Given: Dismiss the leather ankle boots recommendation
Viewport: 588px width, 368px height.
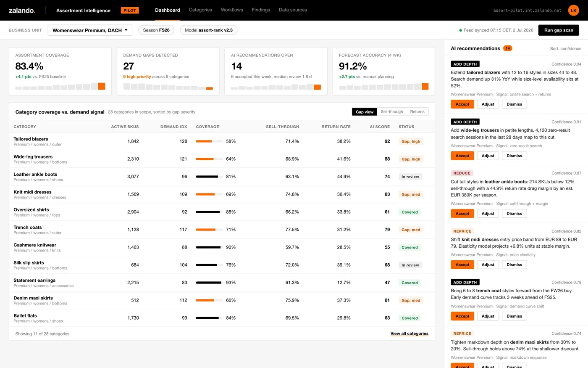Looking at the screenshot, I should (514, 214).
